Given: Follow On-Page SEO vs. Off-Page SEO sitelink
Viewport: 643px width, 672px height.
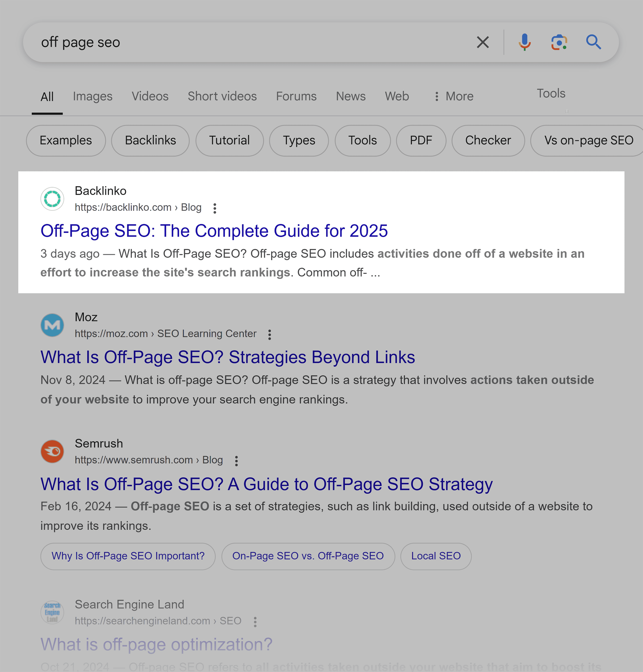Looking at the screenshot, I should coord(308,556).
